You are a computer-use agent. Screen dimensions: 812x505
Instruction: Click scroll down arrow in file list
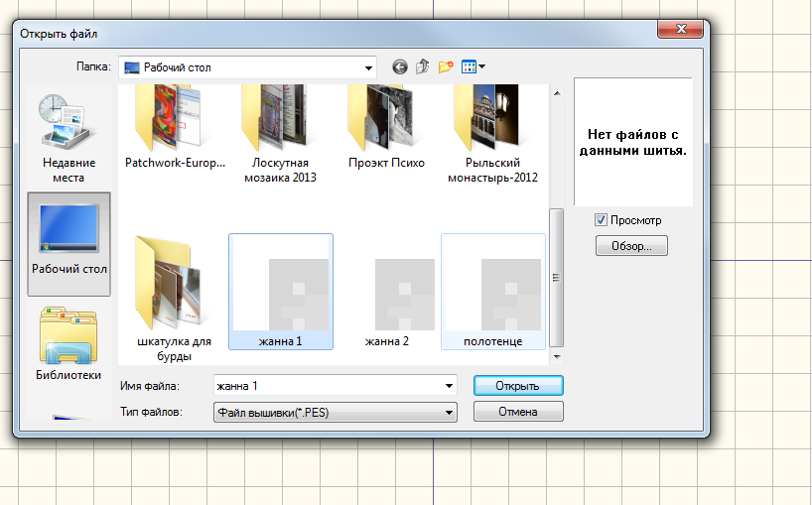coord(557,356)
